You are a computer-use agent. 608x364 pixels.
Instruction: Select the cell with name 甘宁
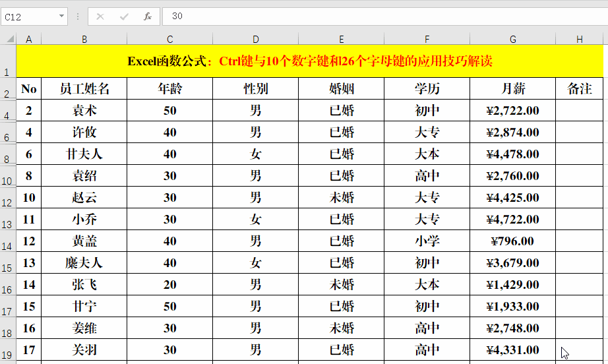[84, 306]
